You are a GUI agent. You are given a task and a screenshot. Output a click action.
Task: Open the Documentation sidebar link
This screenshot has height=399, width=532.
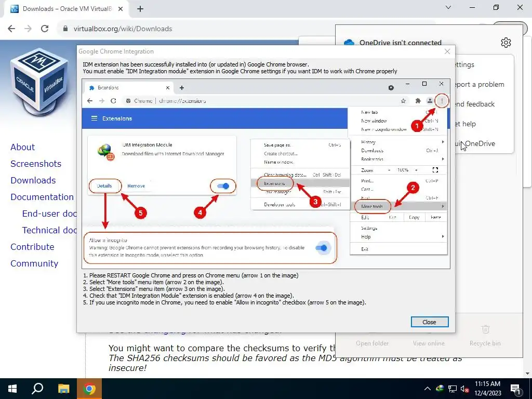(42, 197)
